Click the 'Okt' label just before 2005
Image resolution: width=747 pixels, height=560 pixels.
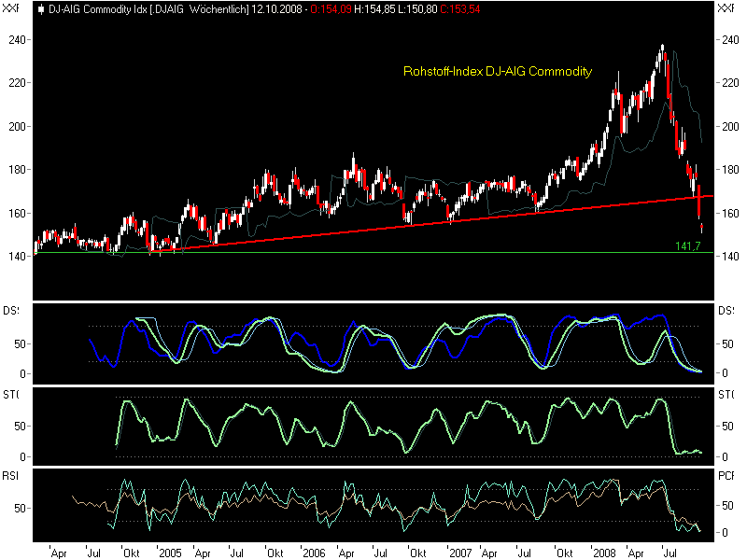132,553
